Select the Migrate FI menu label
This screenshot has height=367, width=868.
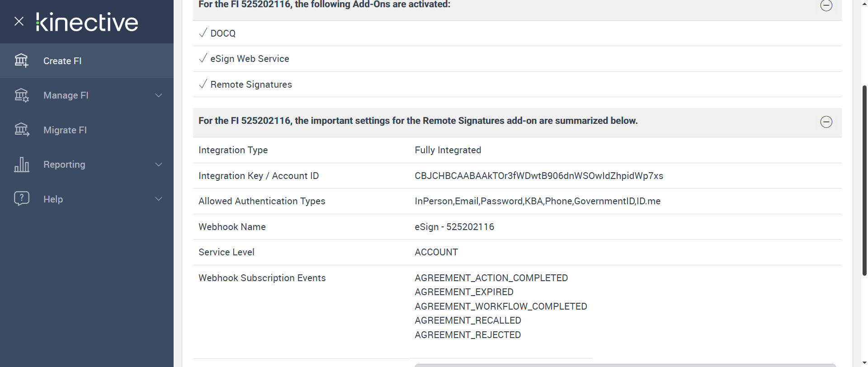(65, 130)
